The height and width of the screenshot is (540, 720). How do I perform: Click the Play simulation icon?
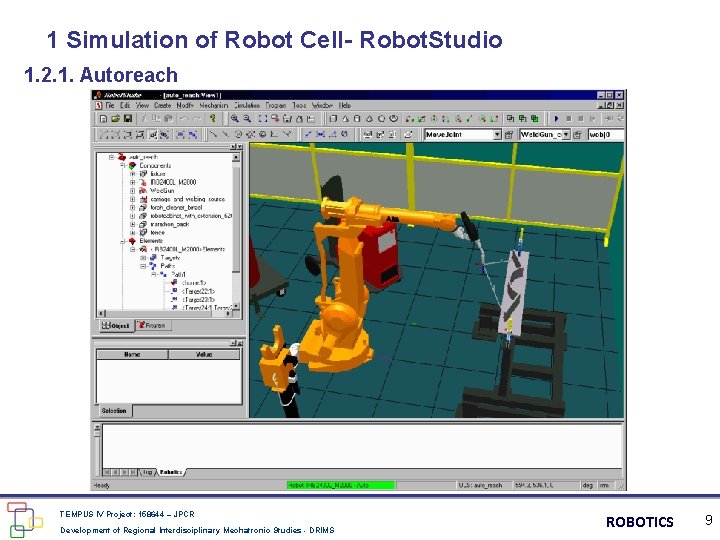click(556, 119)
